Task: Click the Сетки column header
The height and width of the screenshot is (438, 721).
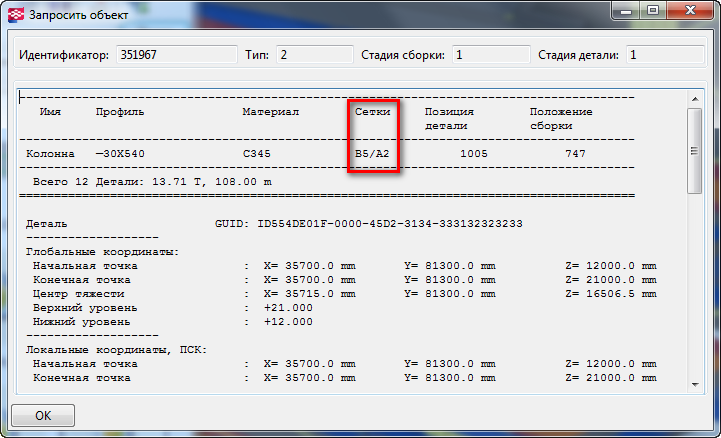Action: [373, 112]
